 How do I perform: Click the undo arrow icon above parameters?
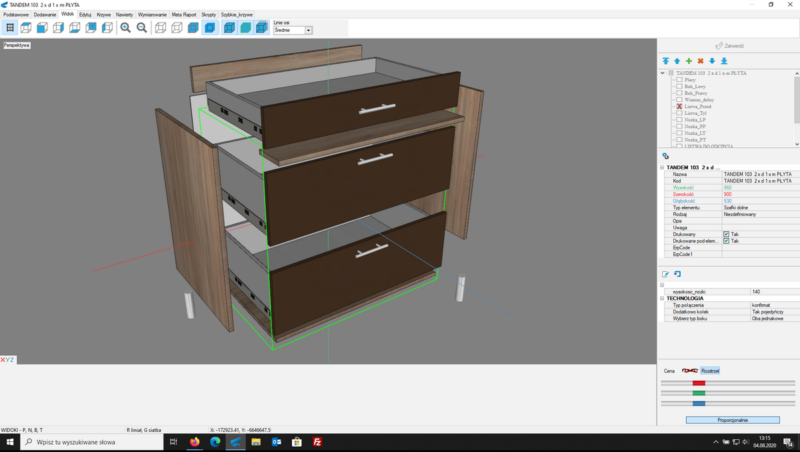(677, 274)
